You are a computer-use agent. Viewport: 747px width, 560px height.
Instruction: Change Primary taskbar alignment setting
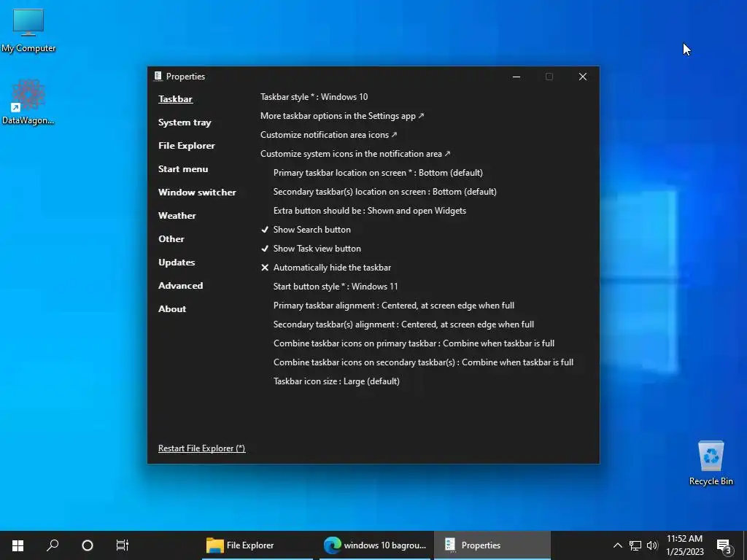393,306
